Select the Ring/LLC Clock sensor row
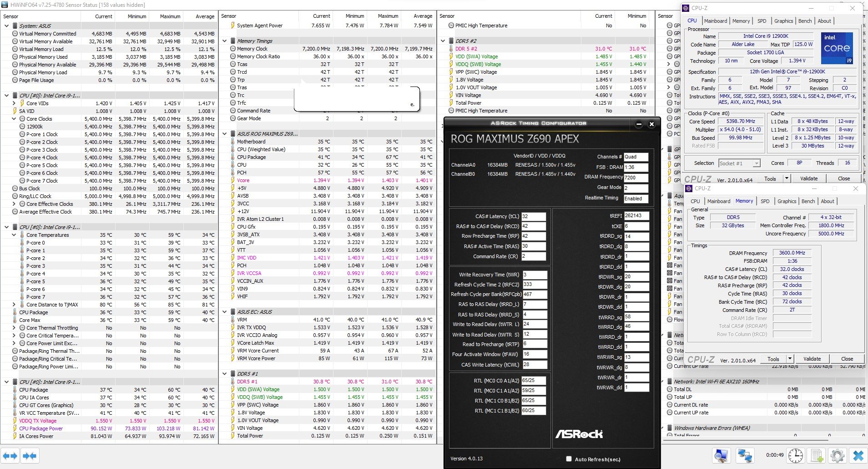868x469 pixels. click(x=109, y=196)
